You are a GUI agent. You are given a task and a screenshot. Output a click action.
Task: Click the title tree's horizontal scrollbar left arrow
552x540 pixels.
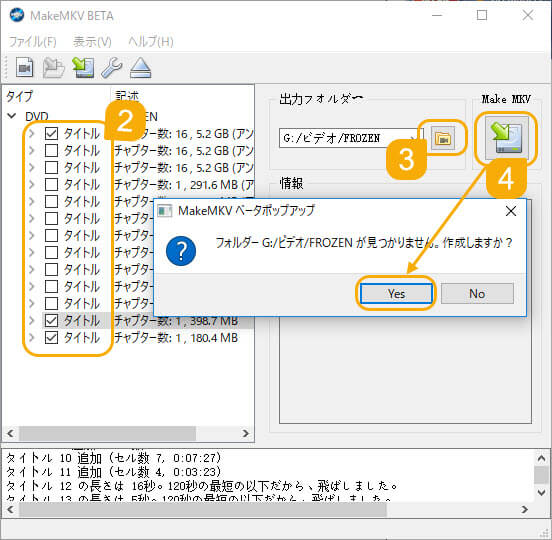point(11,433)
